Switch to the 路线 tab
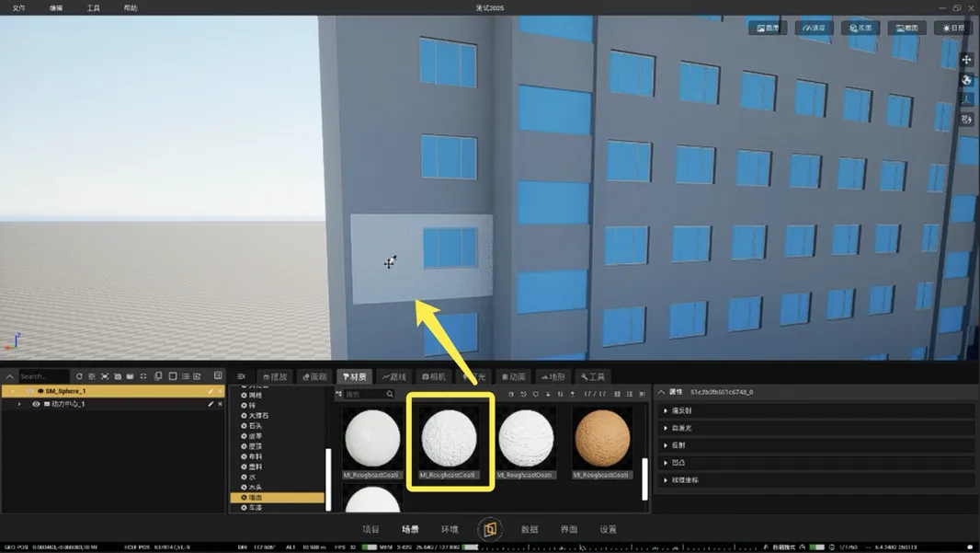This screenshot has height=553, width=980. (x=394, y=376)
